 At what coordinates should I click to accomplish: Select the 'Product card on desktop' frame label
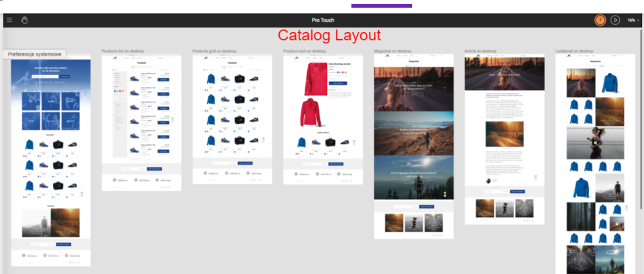tap(305, 51)
